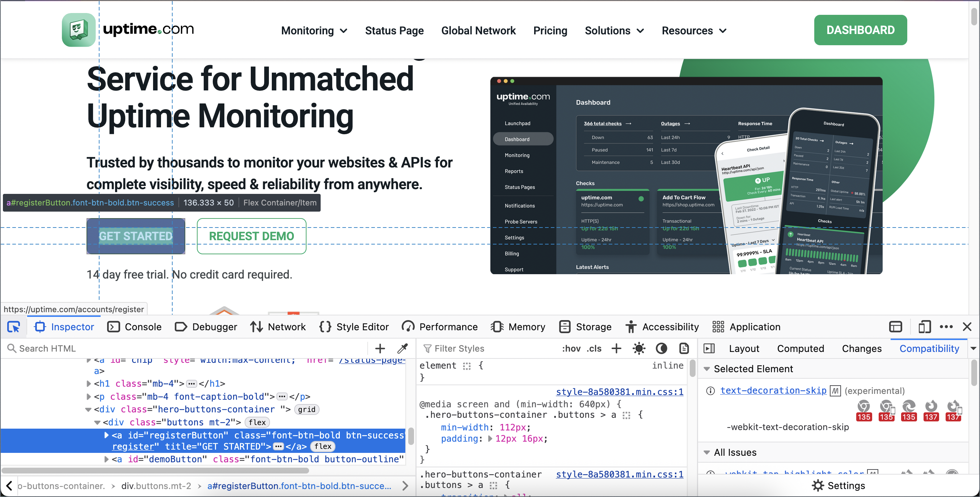
Task: Select an iframe as target document icon
Action: tap(896, 327)
